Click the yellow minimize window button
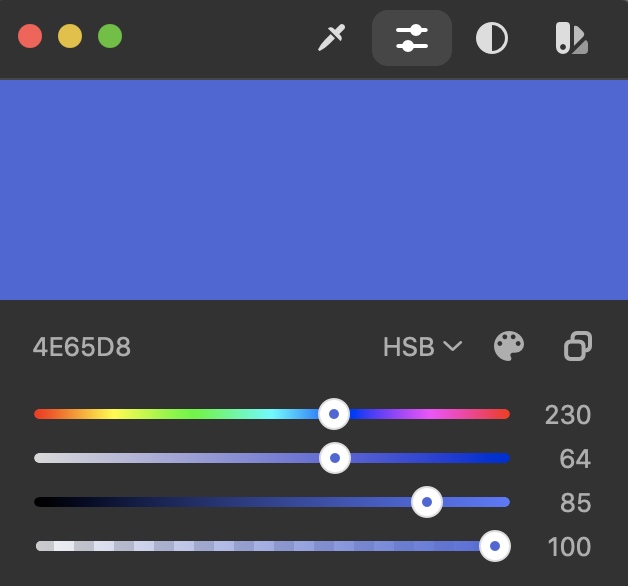 coord(70,36)
